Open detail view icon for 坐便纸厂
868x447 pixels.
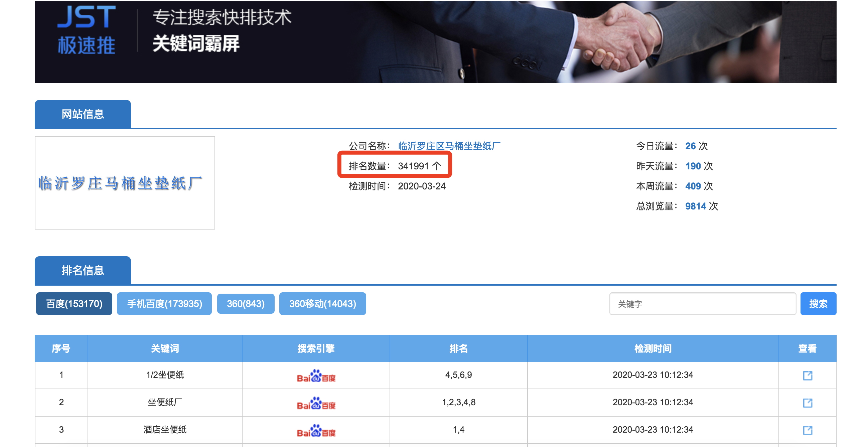[808, 402]
